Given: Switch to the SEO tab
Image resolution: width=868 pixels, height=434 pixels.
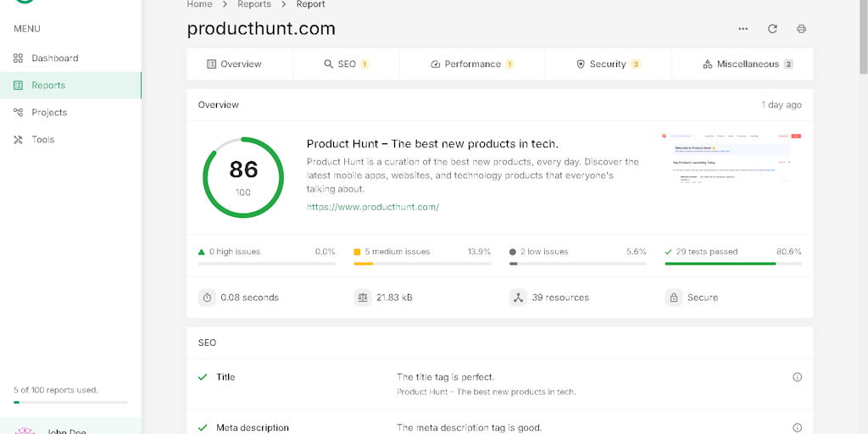Looking at the screenshot, I should [x=346, y=64].
